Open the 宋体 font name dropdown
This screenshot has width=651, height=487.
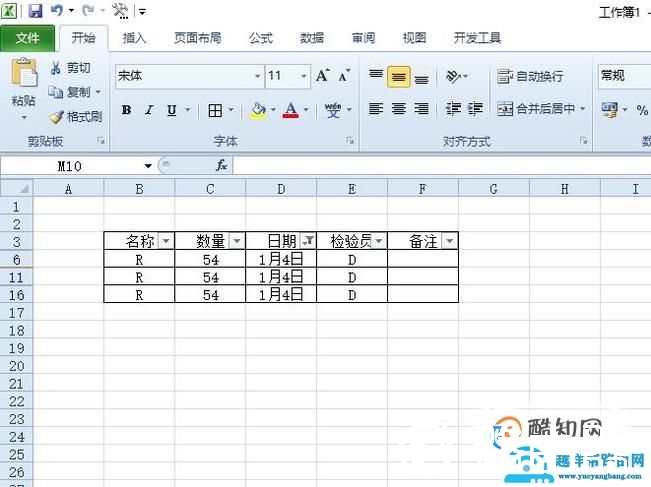pos(257,76)
